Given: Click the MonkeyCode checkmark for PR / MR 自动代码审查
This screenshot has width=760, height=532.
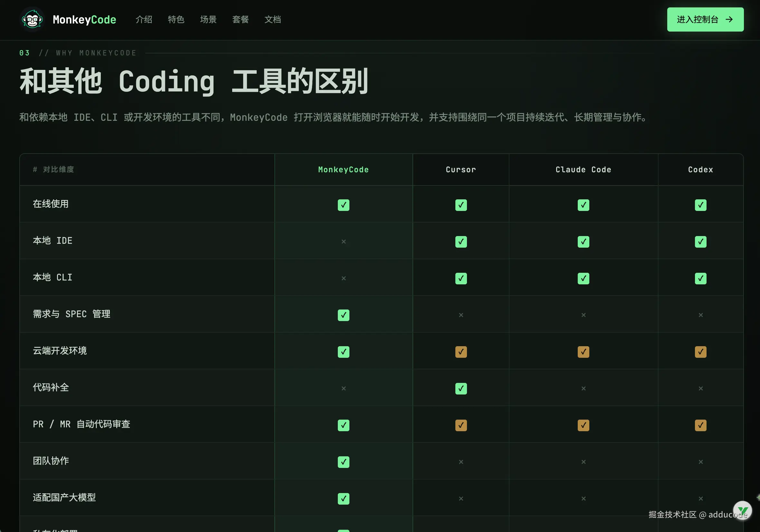Looking at the screenshot, I should (x=343, y=425).
